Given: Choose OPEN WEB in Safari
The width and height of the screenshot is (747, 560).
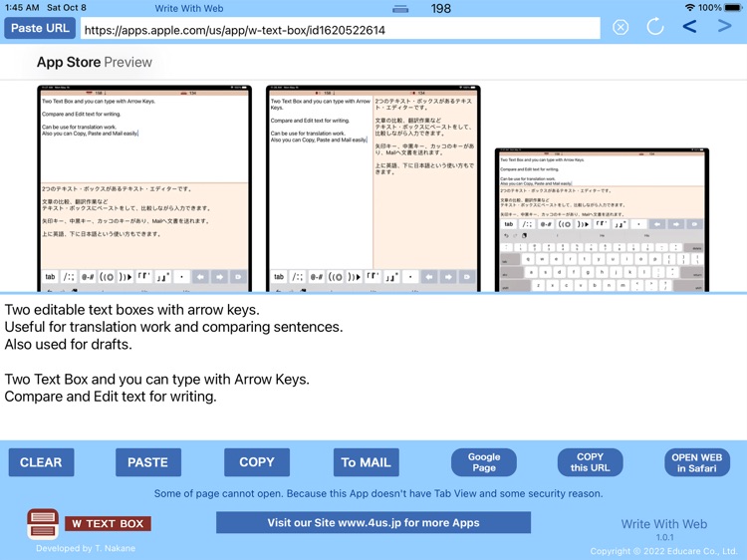Looking at the screenshot, I should point(697,462).
